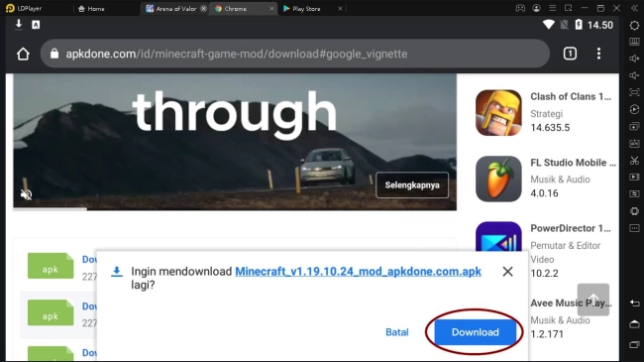Click the blue Download button in the dialog
Image resolution: width=644 pixels, height=362 pixels.
(476, 332)
